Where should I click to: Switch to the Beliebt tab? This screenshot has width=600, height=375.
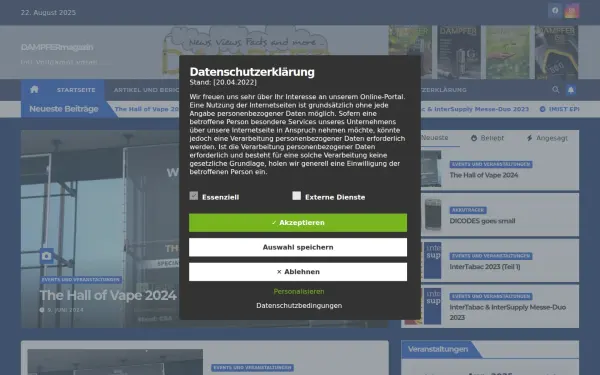[487, 138]
